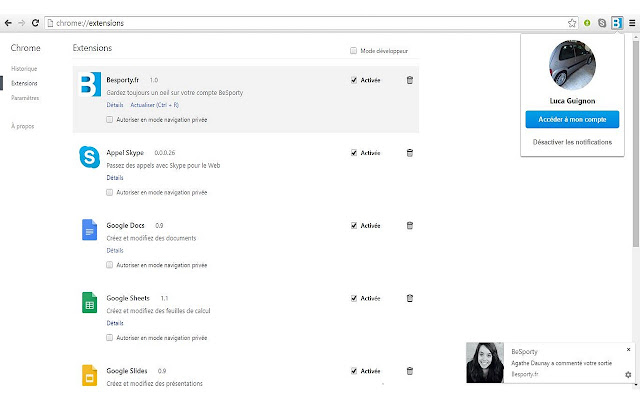
Task: Open À propos in sidebar
Action: click(x=22, y=126)
